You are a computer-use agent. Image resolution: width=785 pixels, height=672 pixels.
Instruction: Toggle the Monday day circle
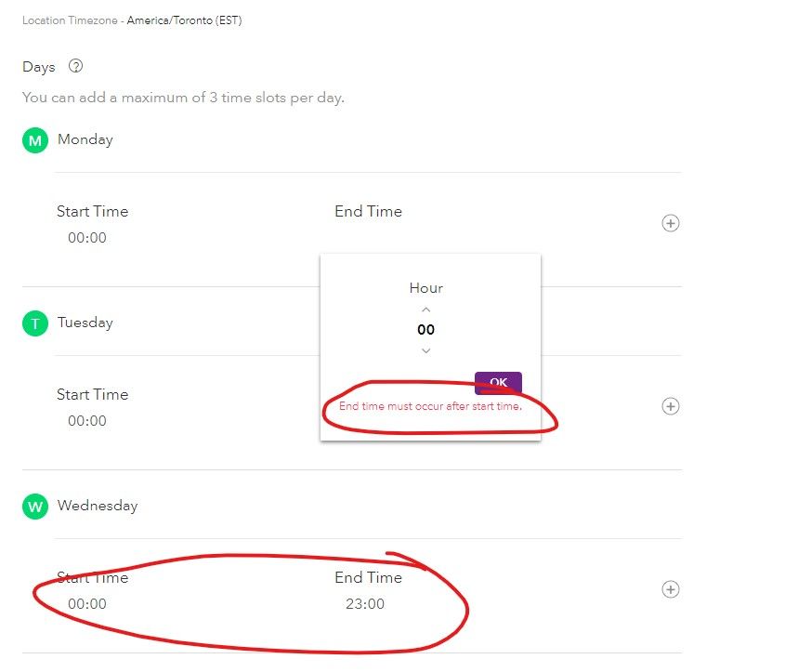tap(35, 140)
